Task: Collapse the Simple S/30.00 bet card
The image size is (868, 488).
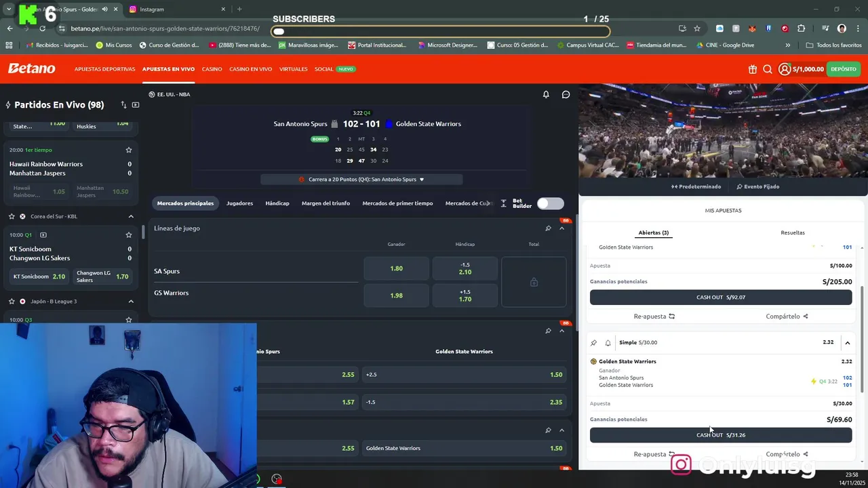Action: click(x=847, y=343)
